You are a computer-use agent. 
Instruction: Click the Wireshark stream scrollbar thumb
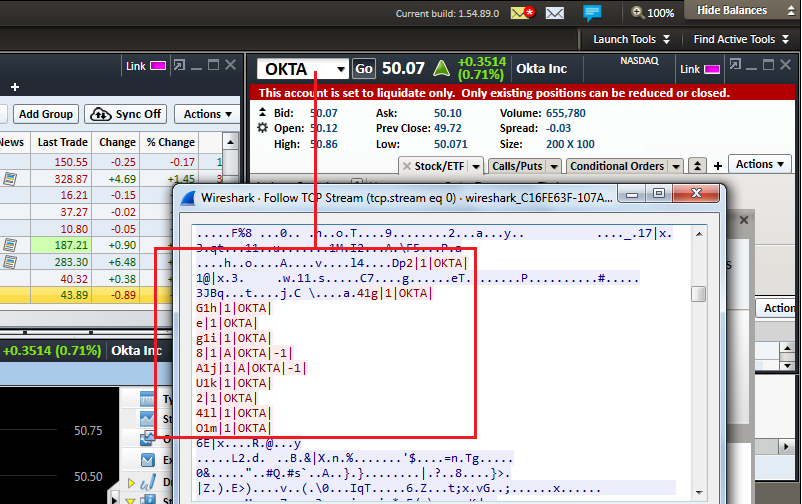click(x=698, y=294)
